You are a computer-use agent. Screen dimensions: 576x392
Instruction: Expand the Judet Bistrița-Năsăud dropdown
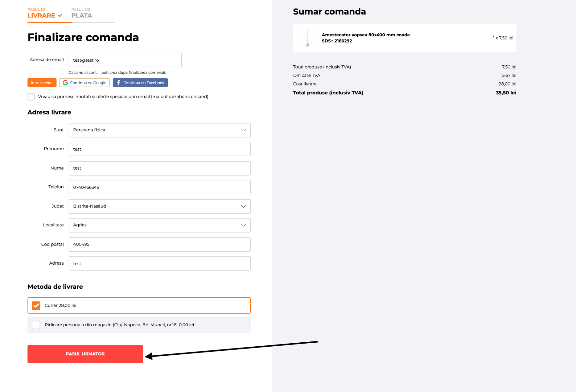(x=159, y=206)
